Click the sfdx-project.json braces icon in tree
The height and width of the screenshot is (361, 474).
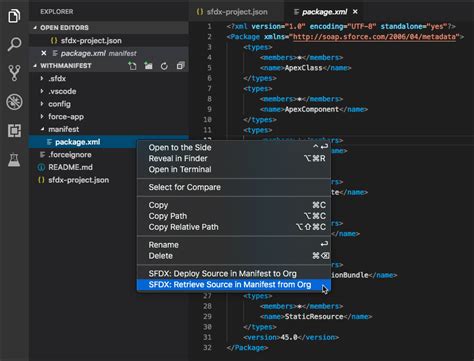[x=41, y=180]
